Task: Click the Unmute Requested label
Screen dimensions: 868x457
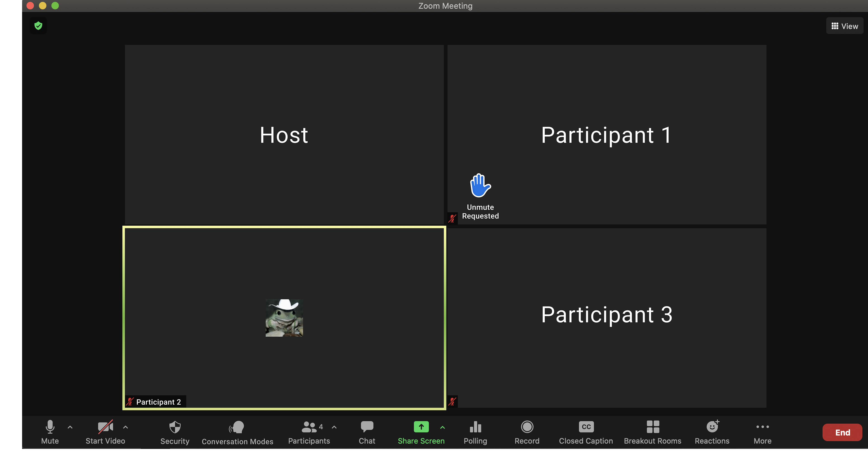Action: (x=481, y=212)
